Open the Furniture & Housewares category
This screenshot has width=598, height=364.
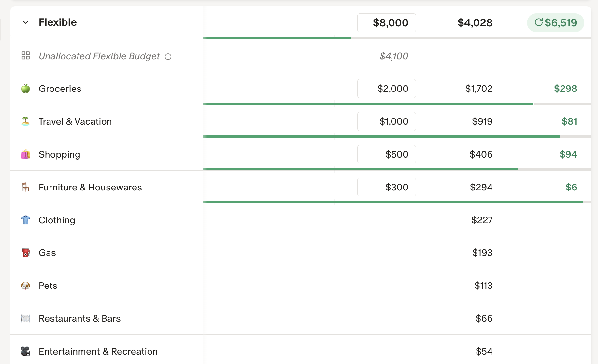click(x=90, y=187)
